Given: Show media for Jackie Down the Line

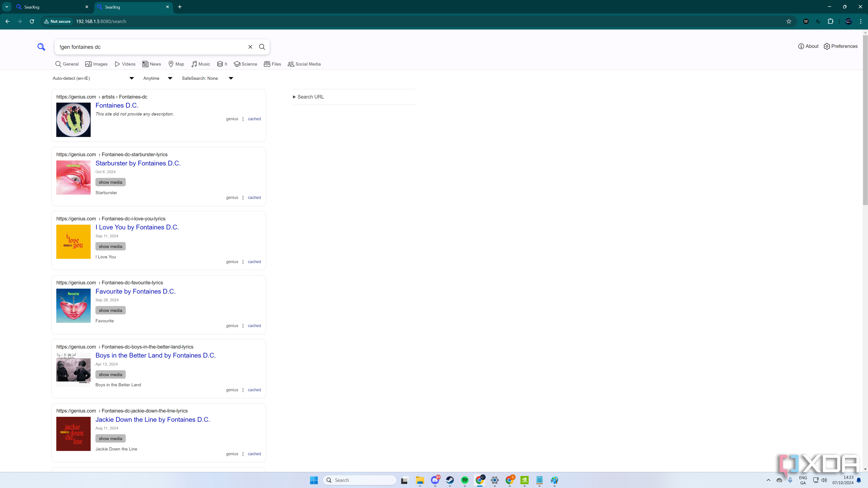Looking at the screenshot, I should click(x=111, y=438).
